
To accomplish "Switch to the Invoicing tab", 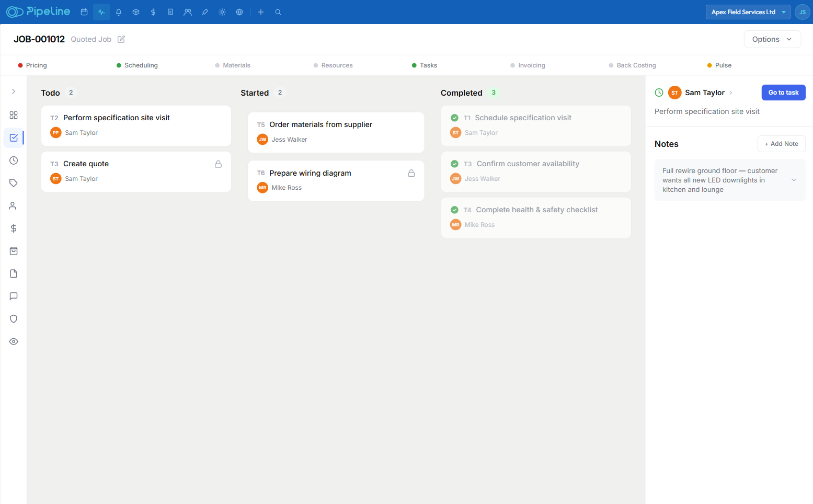I will click(532, 65).
